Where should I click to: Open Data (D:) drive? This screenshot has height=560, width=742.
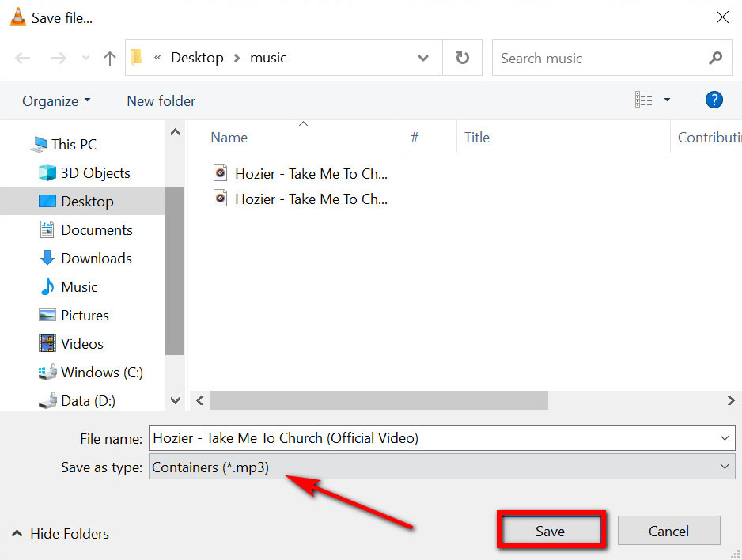pyautogui.click(x=78, y=400)
